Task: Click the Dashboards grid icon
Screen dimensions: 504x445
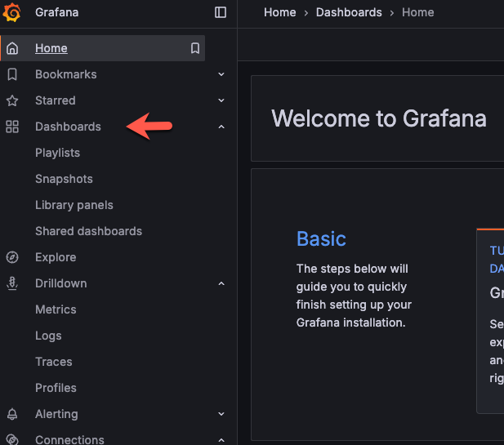Action: [12, 127]
